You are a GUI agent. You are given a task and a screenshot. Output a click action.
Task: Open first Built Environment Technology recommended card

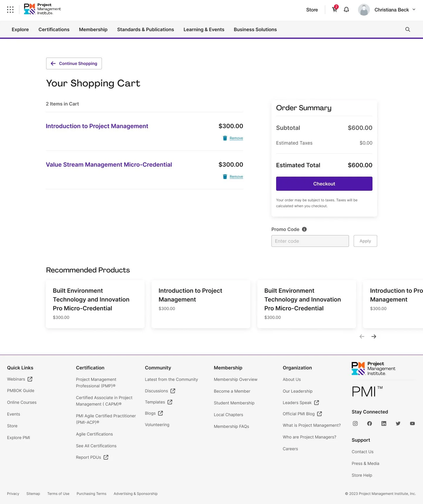click(95, 304)
